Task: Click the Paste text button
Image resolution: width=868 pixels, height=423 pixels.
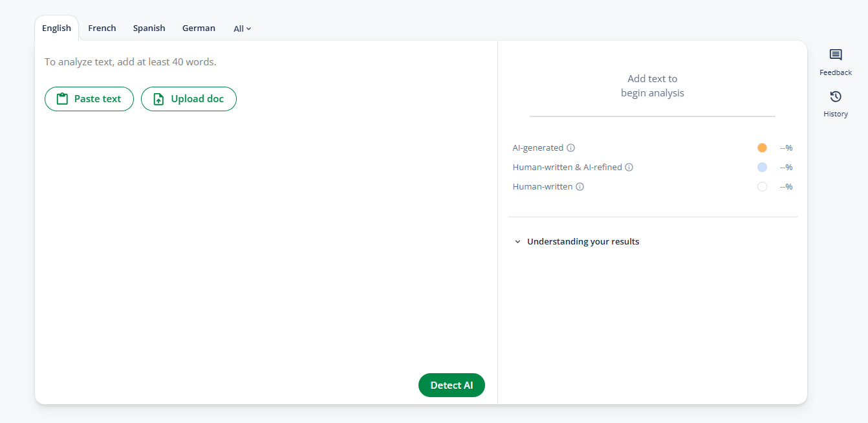Action: coord(89,98)
